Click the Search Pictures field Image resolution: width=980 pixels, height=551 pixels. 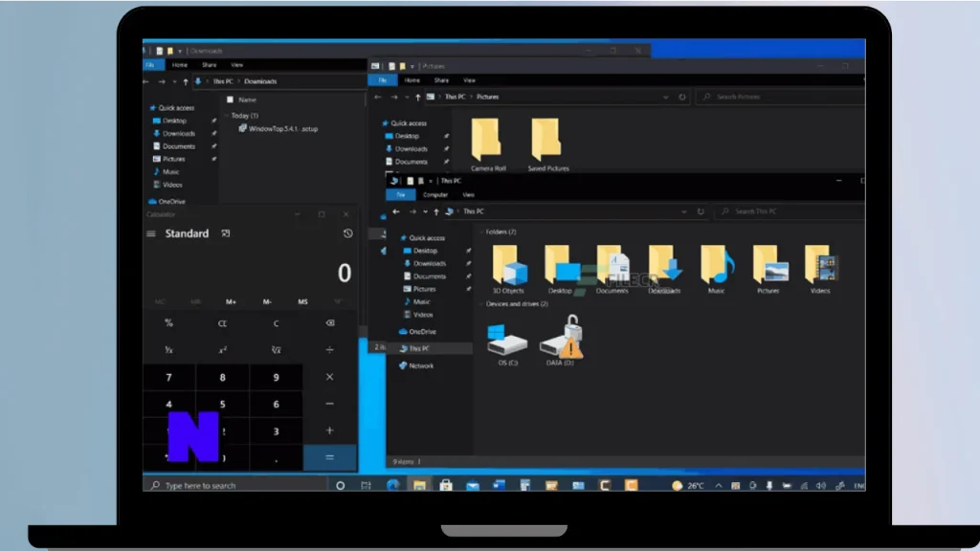point(781,97)
